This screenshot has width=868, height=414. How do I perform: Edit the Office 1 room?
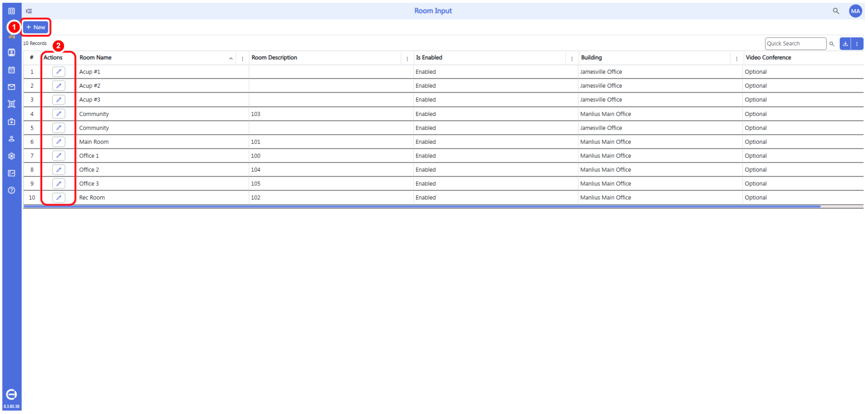pos(59,155)
